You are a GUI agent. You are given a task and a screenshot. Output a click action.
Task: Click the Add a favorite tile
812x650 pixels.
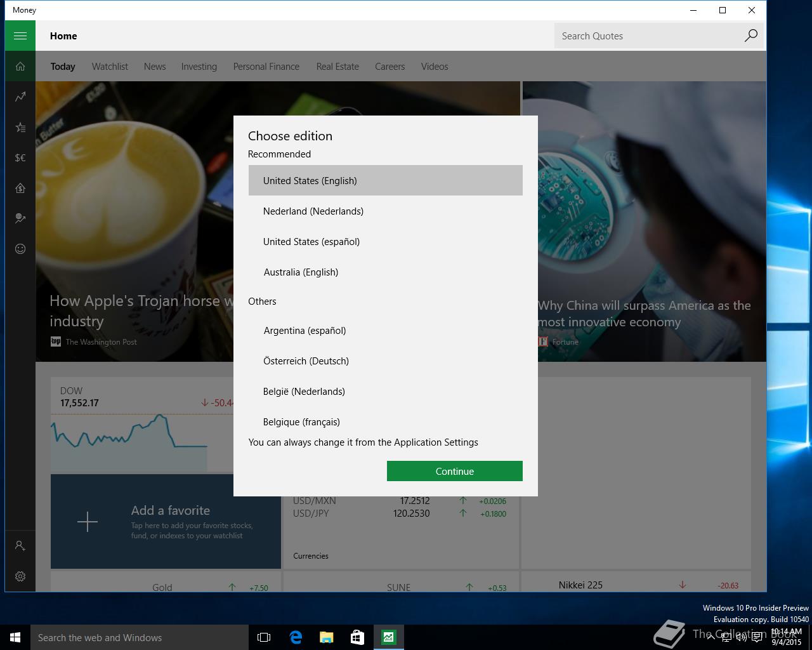tap(166, 521)
